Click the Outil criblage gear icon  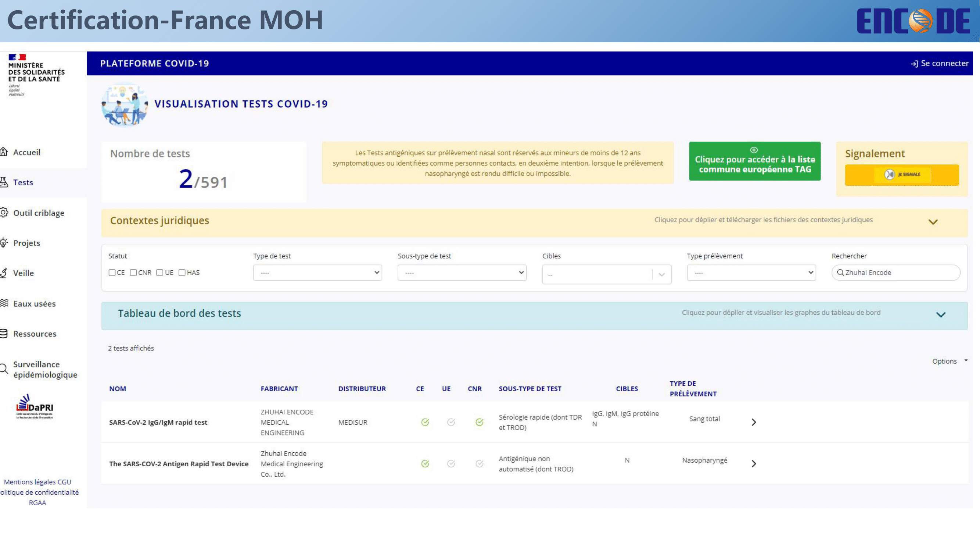[x=4, y=213]
